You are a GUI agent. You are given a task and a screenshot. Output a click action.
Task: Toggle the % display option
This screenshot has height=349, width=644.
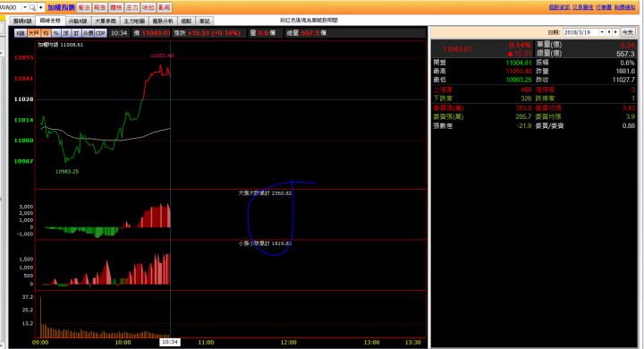pos(55,33)
